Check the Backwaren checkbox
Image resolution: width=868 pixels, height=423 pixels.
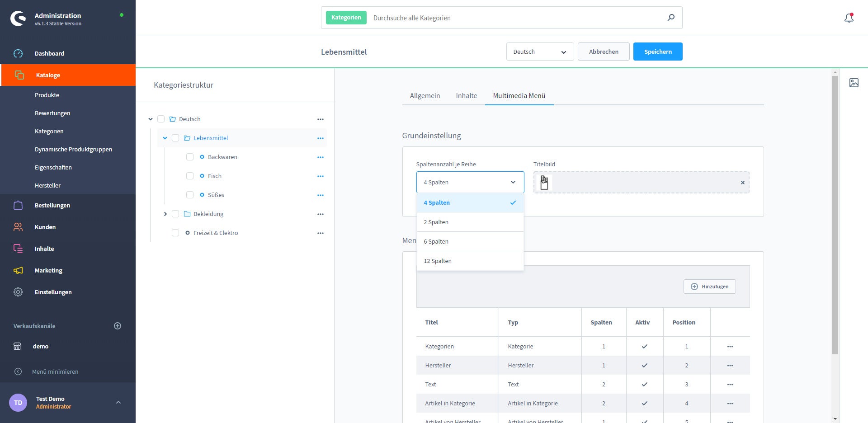[190, 157]
